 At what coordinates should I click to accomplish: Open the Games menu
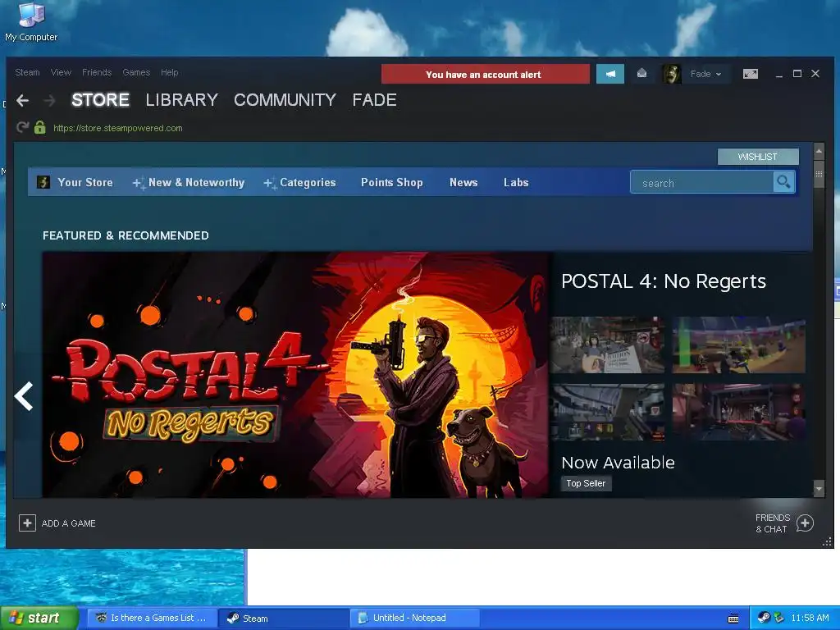pyautogui.click(x=136, y=72)
